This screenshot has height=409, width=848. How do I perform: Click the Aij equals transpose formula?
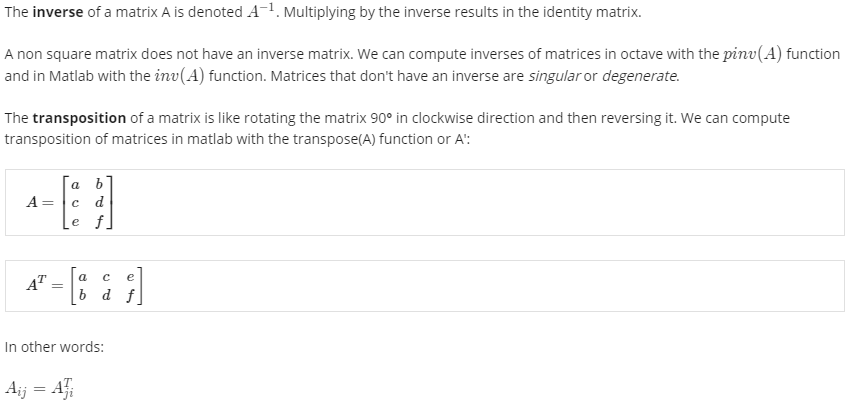click(39, 387)
